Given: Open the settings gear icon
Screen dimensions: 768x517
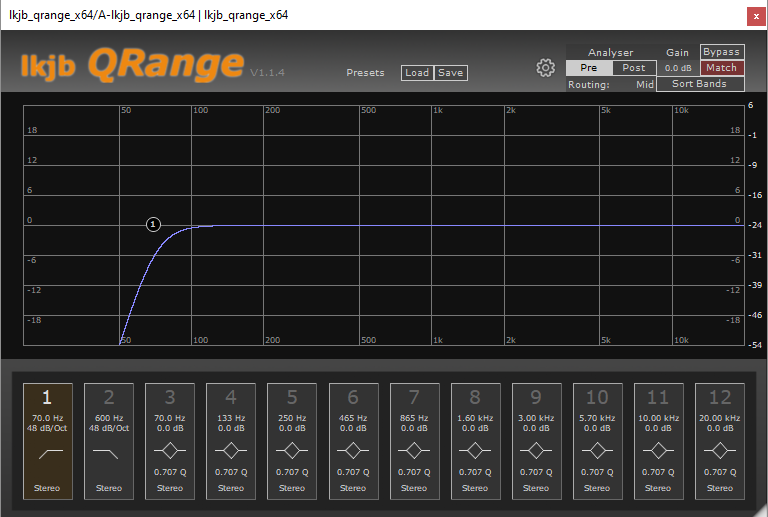Looking at the screenshot, I should coord(545,68).
